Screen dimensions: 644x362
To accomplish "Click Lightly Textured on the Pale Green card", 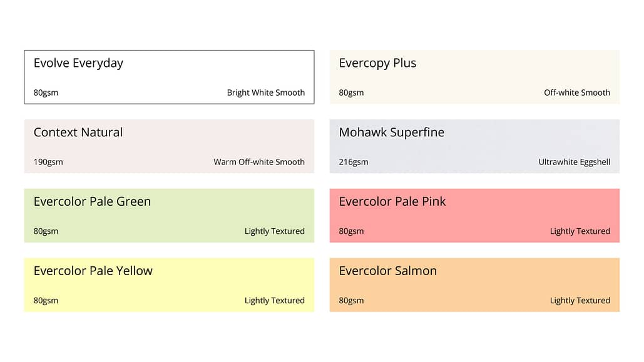I will (x=274, y=231).
